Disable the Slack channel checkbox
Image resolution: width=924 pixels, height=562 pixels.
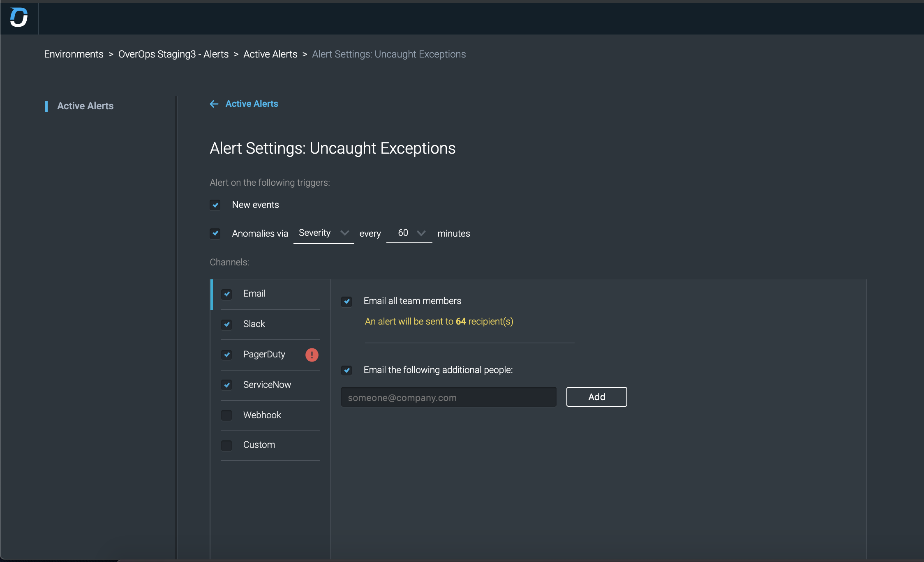226,324
